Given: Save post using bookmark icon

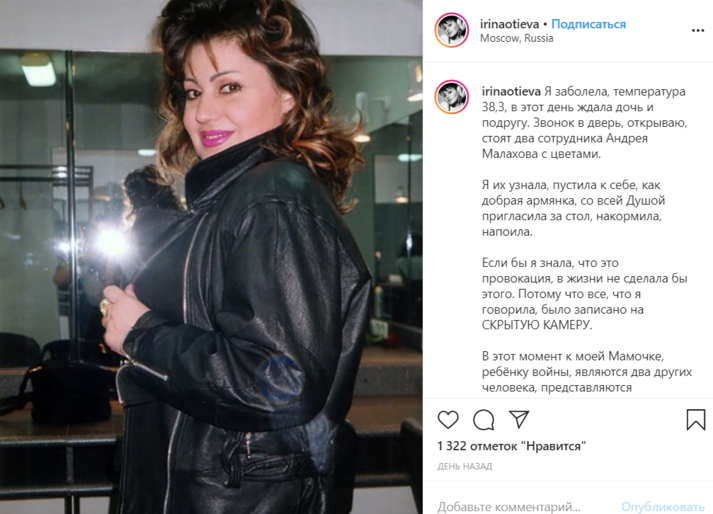Looking at the screenshot, I should click(696, 419).
